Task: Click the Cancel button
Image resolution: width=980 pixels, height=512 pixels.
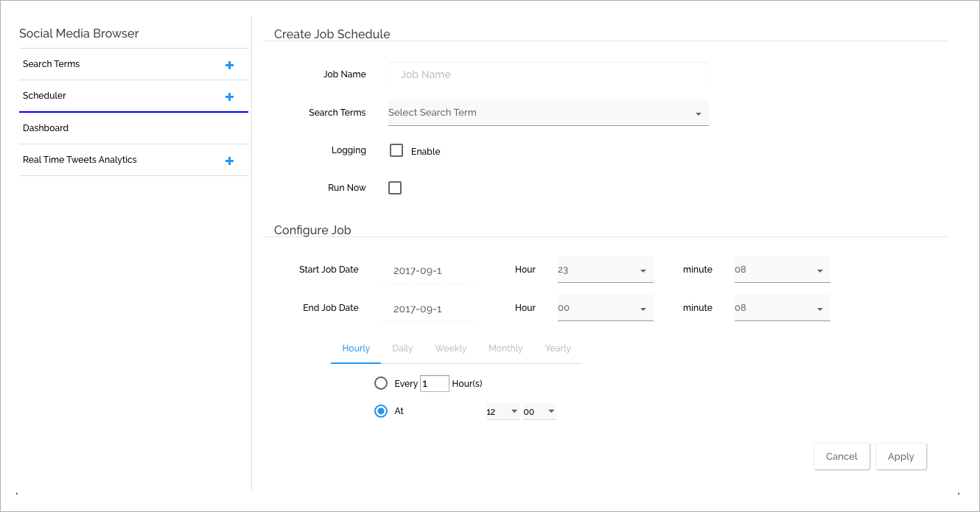Action: point(841,457)
